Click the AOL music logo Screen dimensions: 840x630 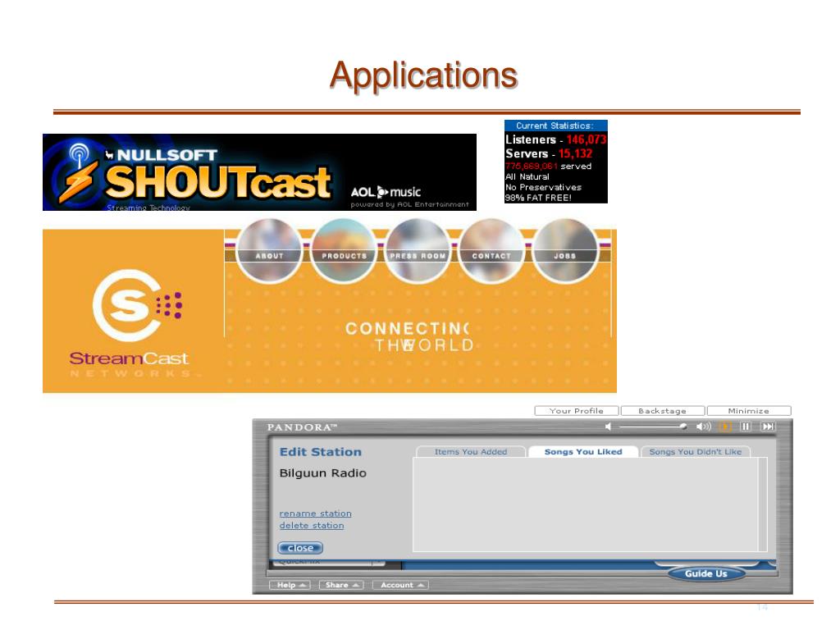pyautogui.click(x=386, y=192)
